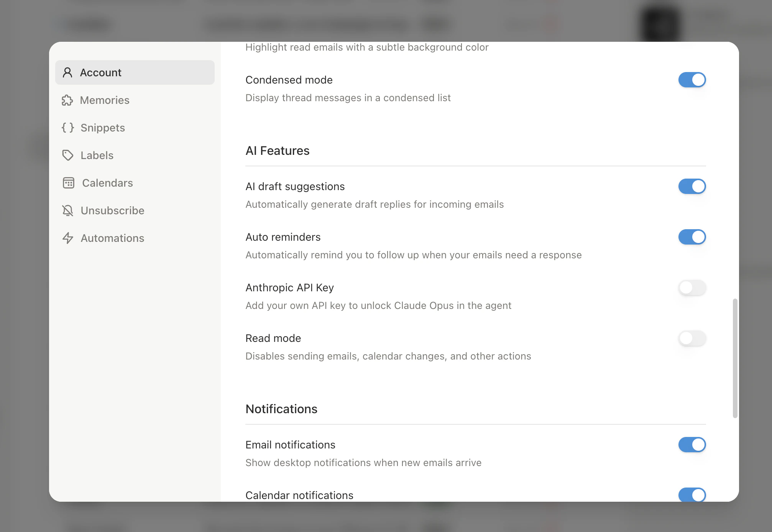
Task: Click the muted bell icon for Unsubscribe
Action: (x=68, y=210)
